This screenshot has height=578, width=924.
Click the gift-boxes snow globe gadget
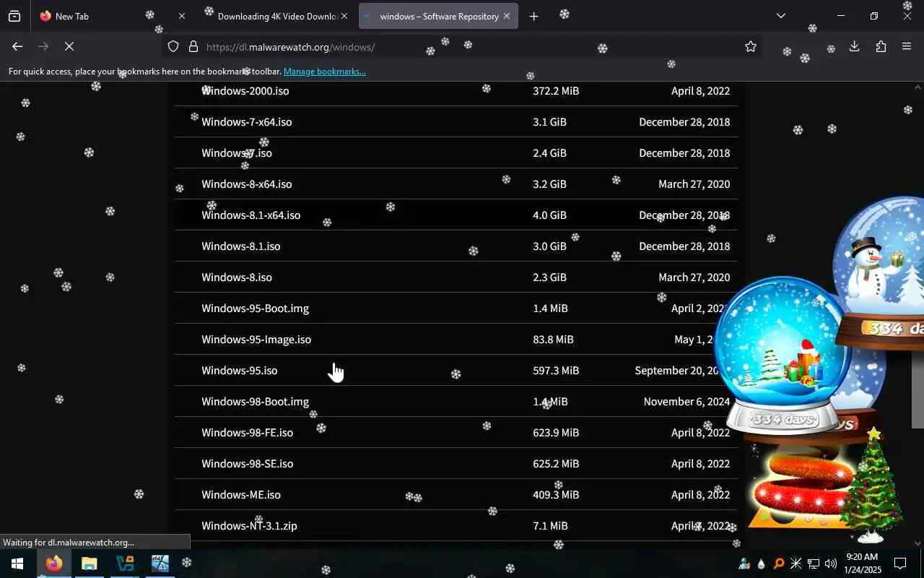(783, 354)
